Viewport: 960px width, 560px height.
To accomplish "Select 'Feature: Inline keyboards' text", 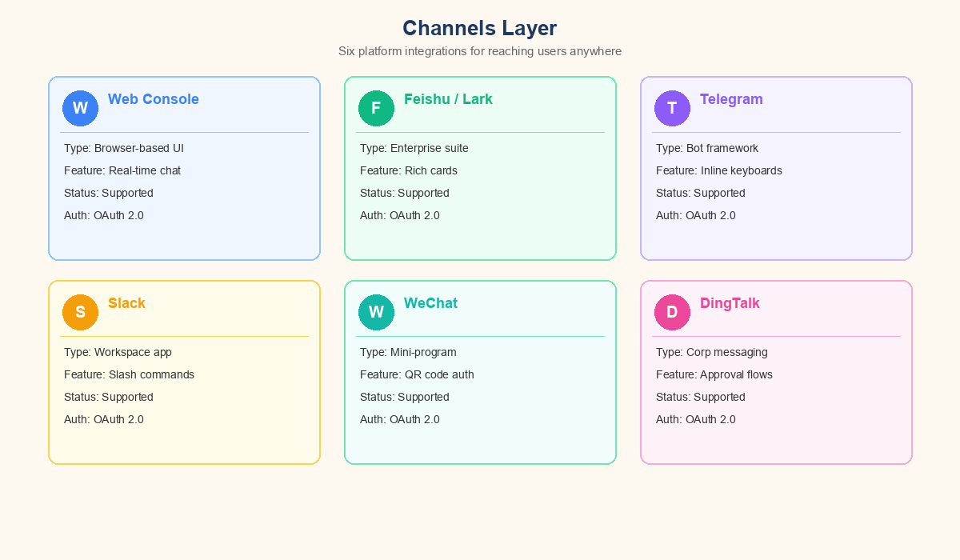I will 719,170.
